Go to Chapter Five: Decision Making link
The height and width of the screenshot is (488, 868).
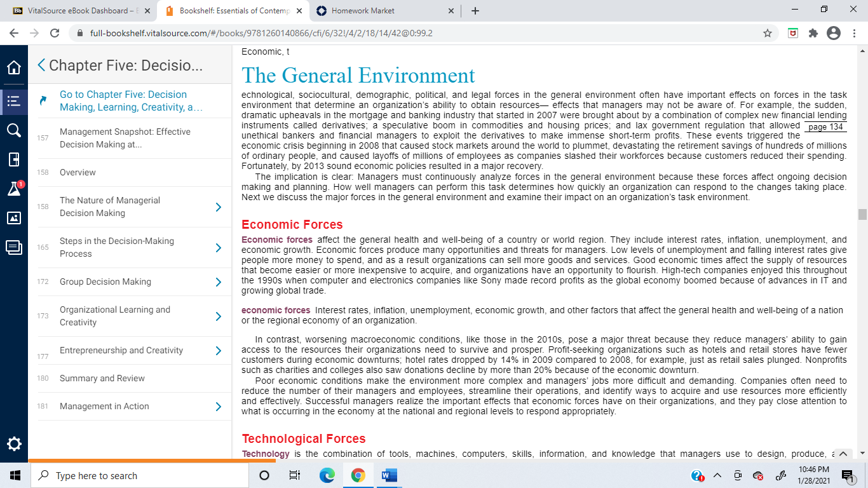(x=131, y=100)
